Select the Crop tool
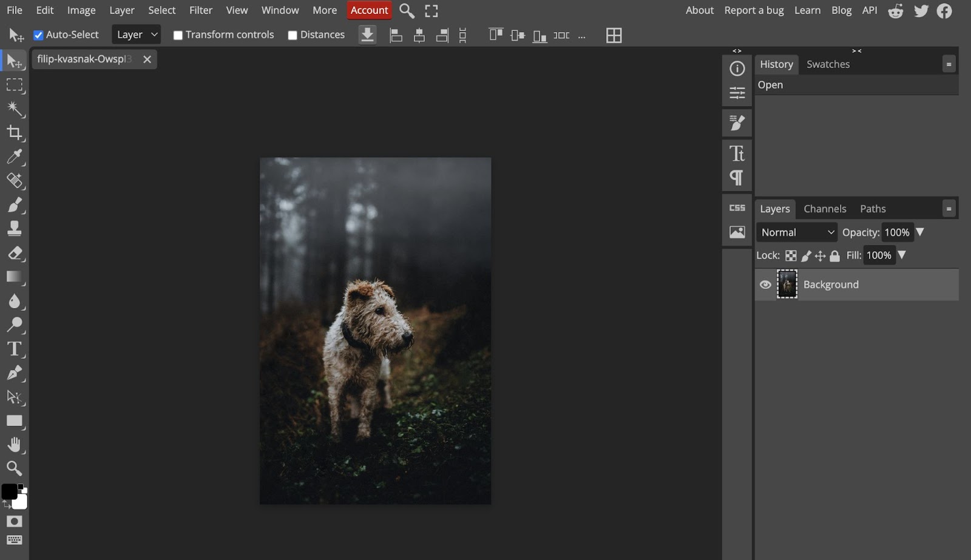Viewport: 971px width, 560px height. [15, 133]
